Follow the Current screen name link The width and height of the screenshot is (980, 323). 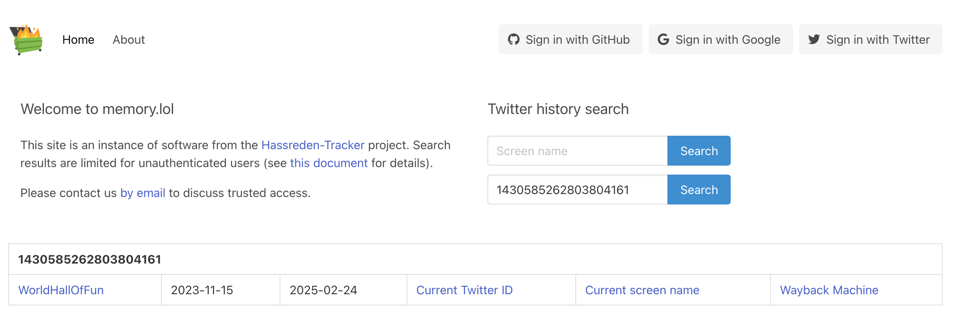pos(642,290)
